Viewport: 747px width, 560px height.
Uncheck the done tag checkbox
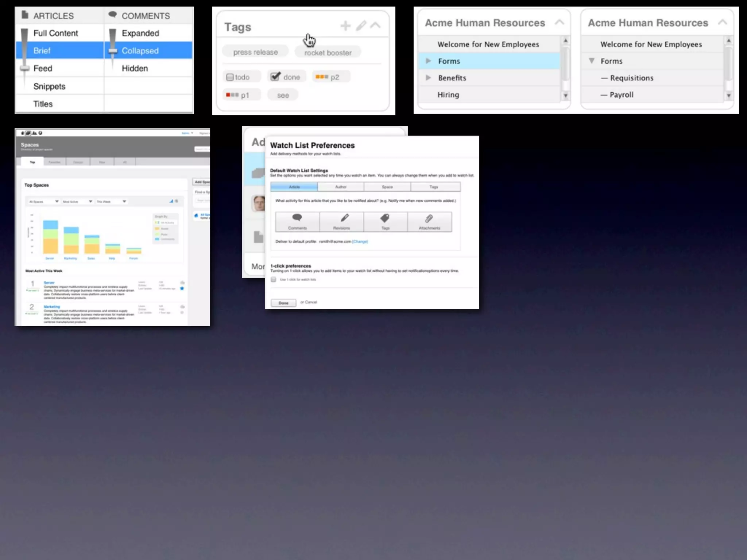pos(275,77)
